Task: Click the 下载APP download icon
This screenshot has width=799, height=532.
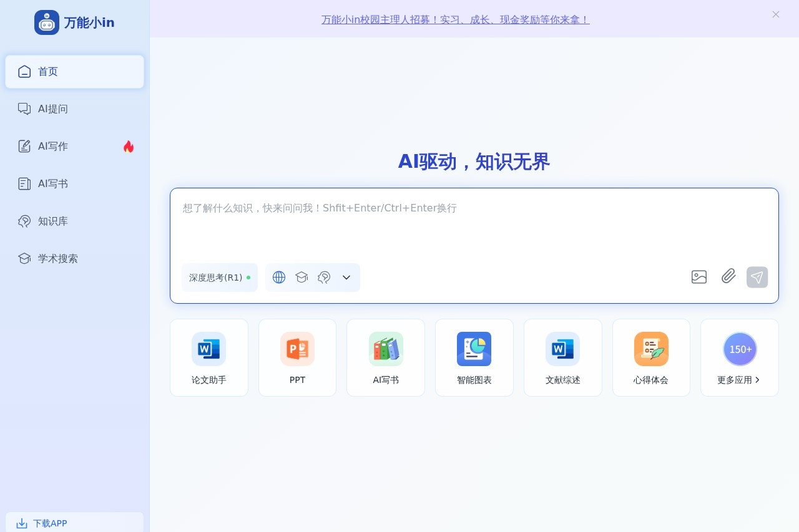Action: [22, 523]
